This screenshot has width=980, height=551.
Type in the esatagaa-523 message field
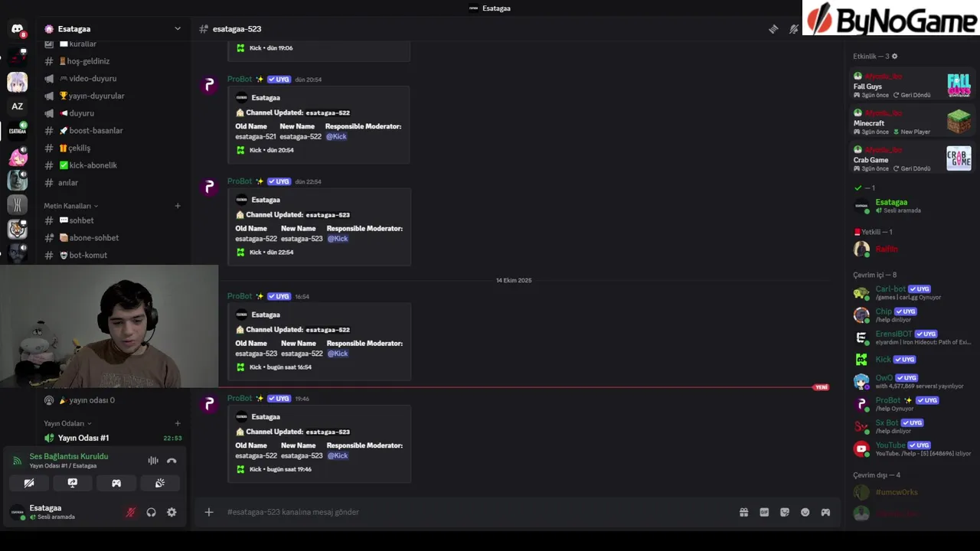459,512
